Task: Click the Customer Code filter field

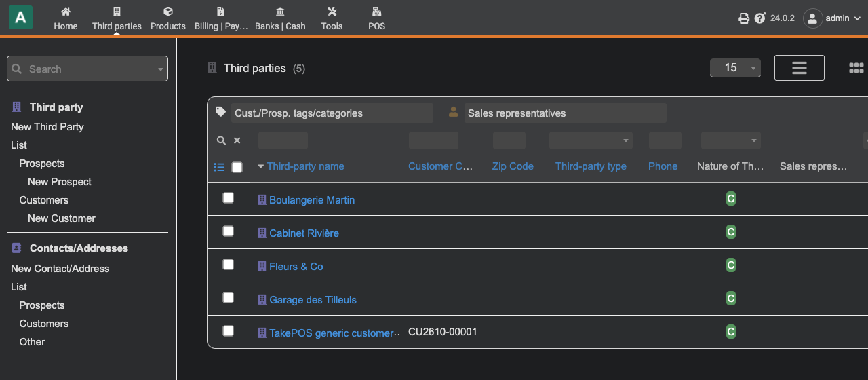Action: [x=433, y=140]
